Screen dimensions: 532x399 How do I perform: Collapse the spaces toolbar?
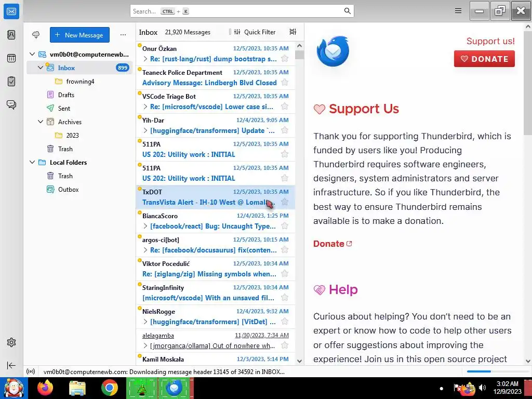point(11,365)
